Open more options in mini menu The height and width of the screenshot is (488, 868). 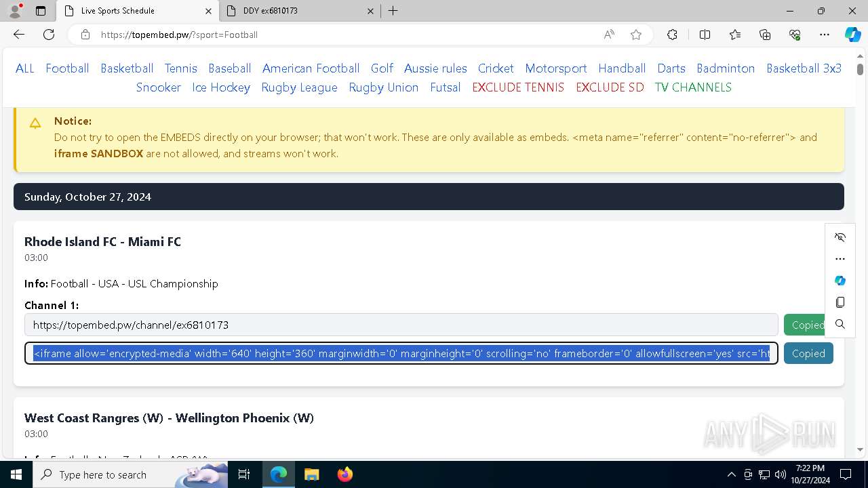tap(840, 259)
